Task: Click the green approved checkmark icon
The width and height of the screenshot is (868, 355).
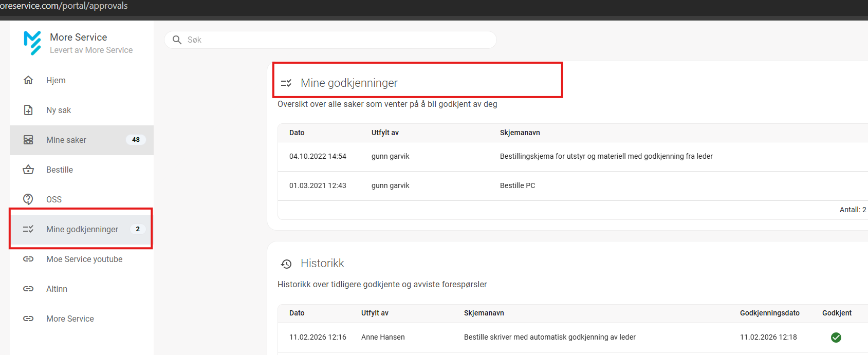Action: (x=836, y=338)
